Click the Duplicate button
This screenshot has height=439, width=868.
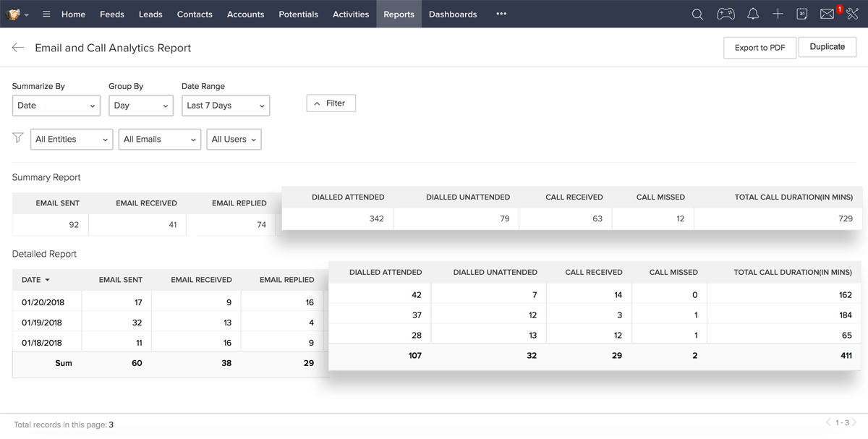click(827, 47)
